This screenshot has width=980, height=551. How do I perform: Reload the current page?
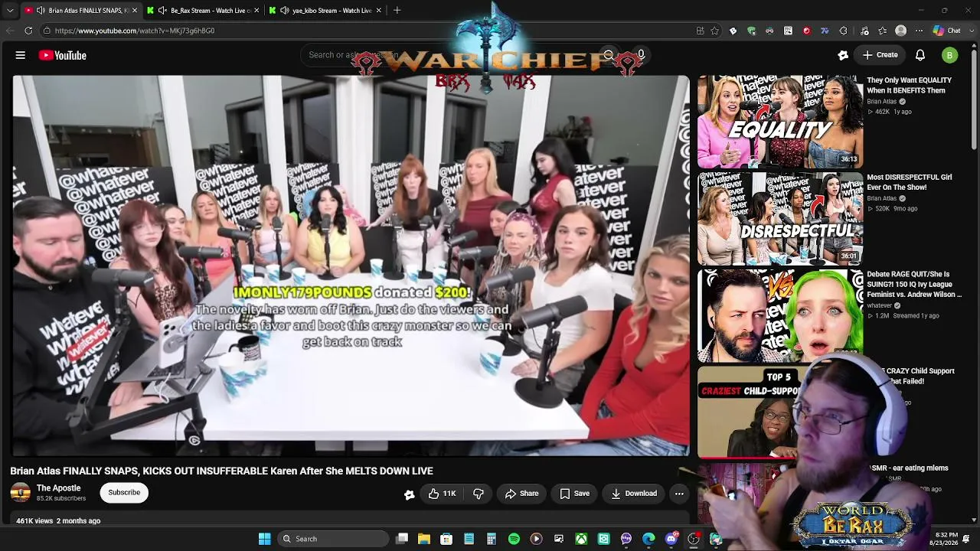(28, 31)
